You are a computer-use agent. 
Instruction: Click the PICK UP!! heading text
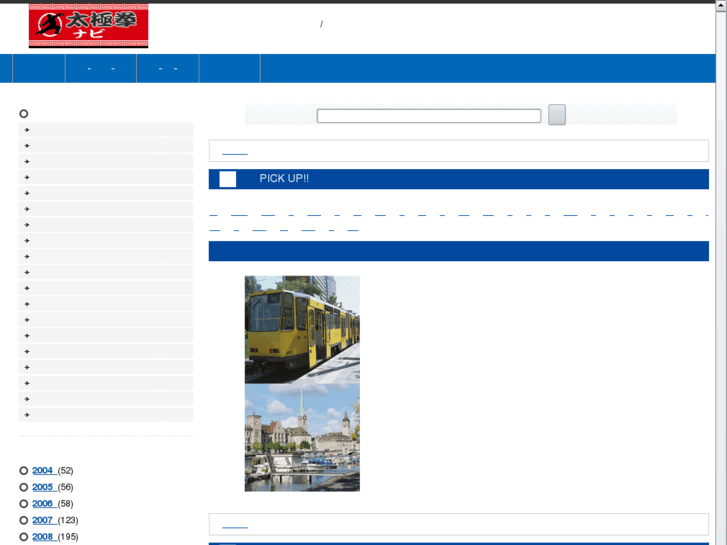click(x=284, y=179)
